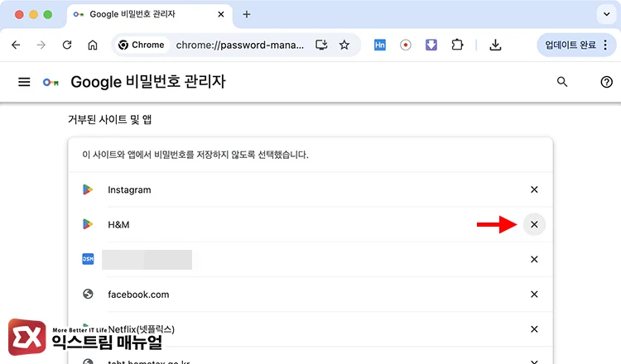621x364 pixels.
Task: Click the blue DSM site icon
Action: tap(88, 259)
